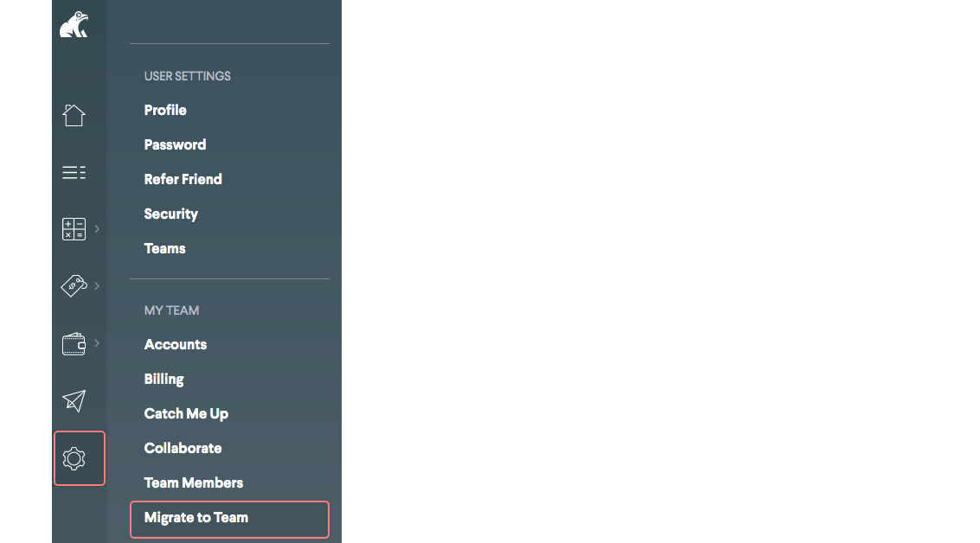The width and height of the screenshot is (980, 543).
Task: Click Migrate to Team
Action: coord(196,517)
